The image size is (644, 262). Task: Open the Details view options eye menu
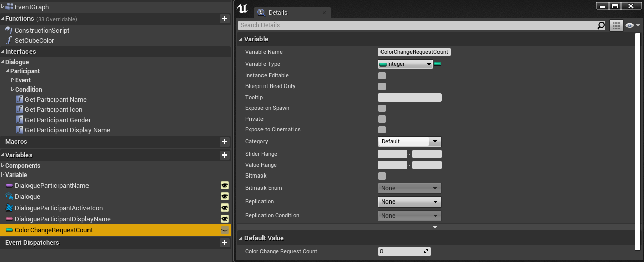click(x=632, y=25)
